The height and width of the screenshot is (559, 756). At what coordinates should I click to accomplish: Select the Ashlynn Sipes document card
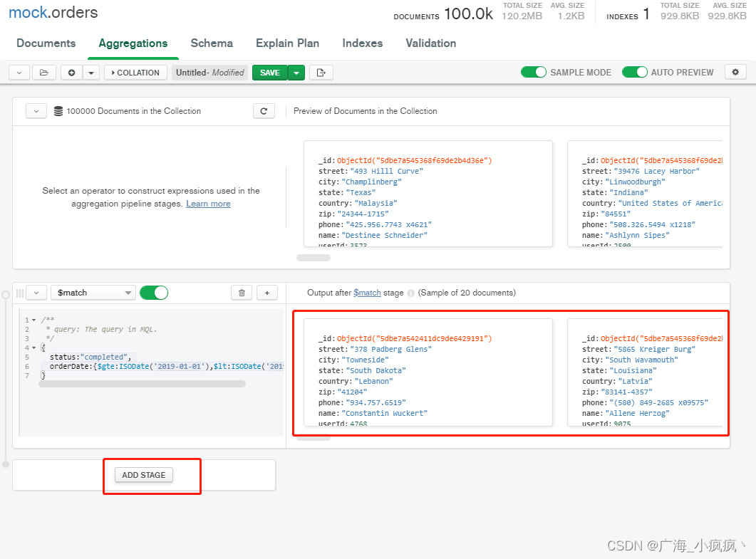click(645, 194)
